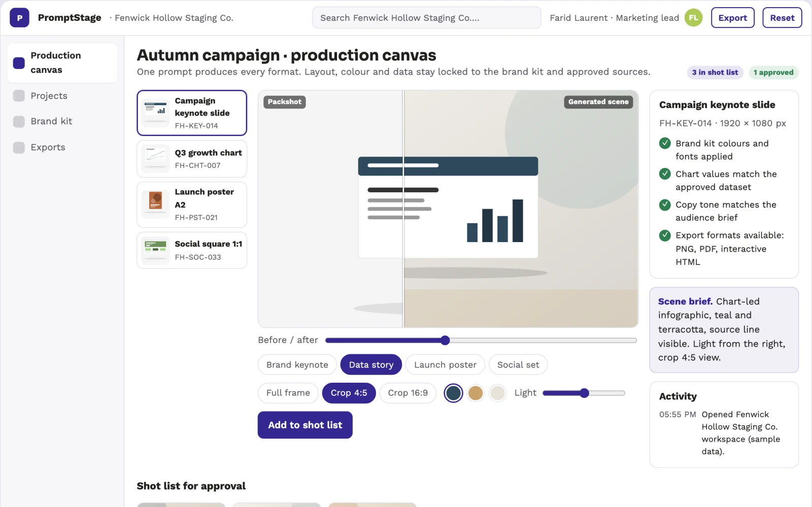Click the check icon beside Export formats available
This screenshot has height=507, width=812.
pos(665,235)
